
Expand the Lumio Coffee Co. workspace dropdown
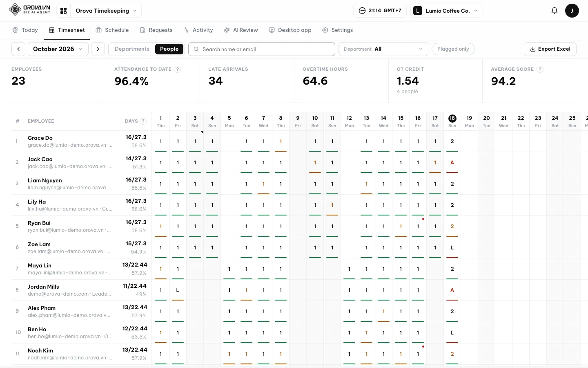447,11
